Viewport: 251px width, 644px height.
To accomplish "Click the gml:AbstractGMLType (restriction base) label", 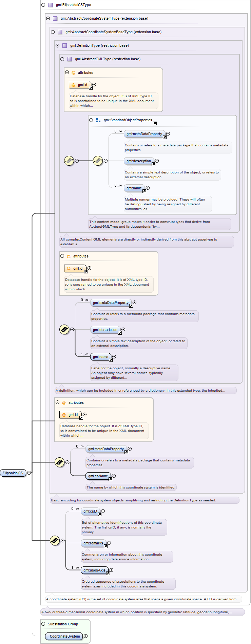I will pyautogui.click(x=108, y=59).
